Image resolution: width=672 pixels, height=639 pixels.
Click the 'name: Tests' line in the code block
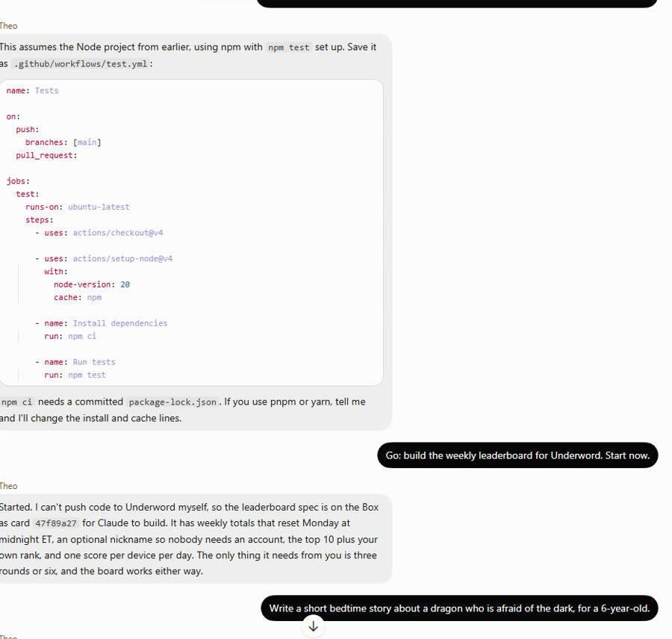pos(32,90)
